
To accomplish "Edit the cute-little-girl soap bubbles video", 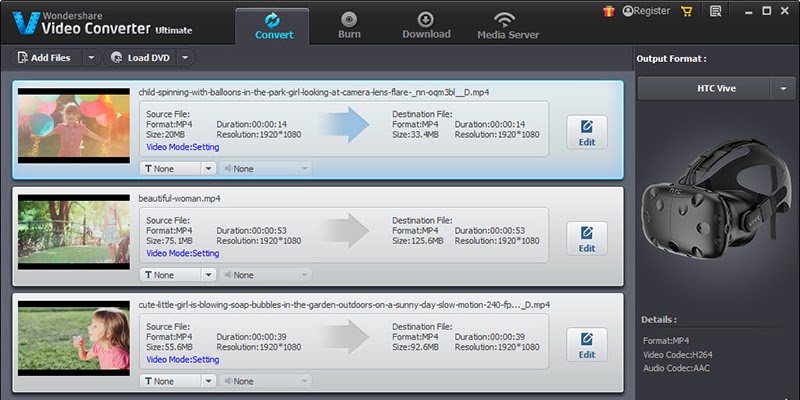I will click(587, 344).
